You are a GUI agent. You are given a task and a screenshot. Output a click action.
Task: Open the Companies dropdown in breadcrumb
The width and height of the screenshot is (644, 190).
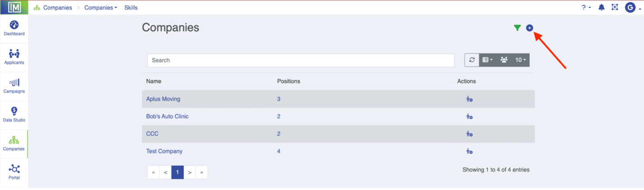pos(101,8)
